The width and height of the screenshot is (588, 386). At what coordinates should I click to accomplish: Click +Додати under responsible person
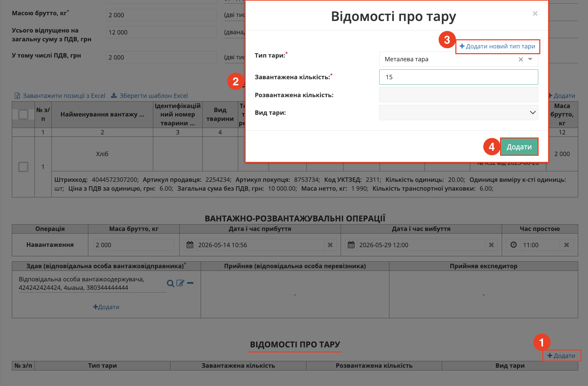(x=106, y=307)
